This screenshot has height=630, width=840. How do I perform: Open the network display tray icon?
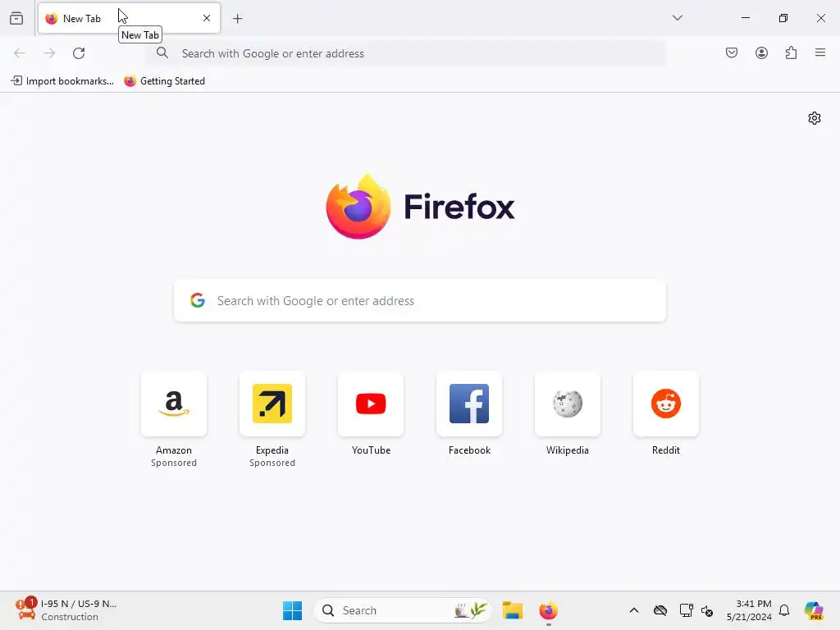coord(686,610)
